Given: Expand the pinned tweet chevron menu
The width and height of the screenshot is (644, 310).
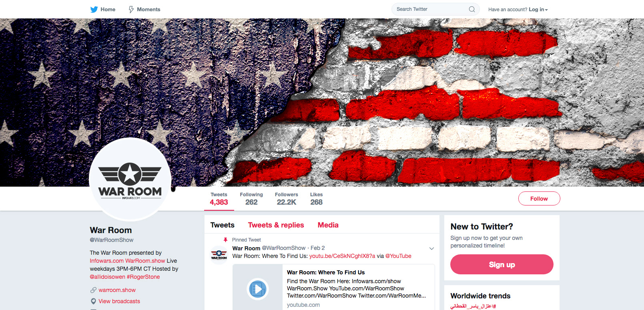Looking at the screenshot, I should click(431, 249).
